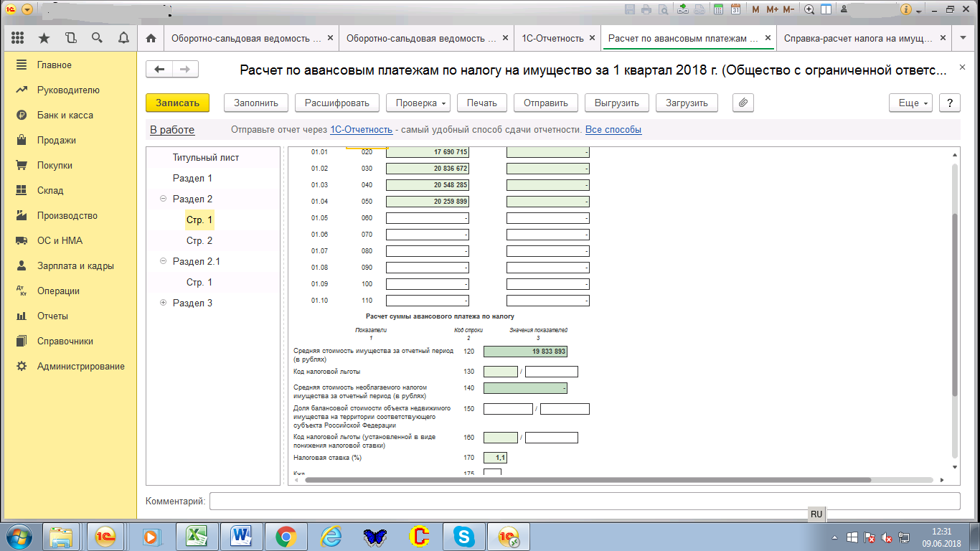The image size is (980, 551).
Task: Open notifications bell icon
Action: (123, 38)
